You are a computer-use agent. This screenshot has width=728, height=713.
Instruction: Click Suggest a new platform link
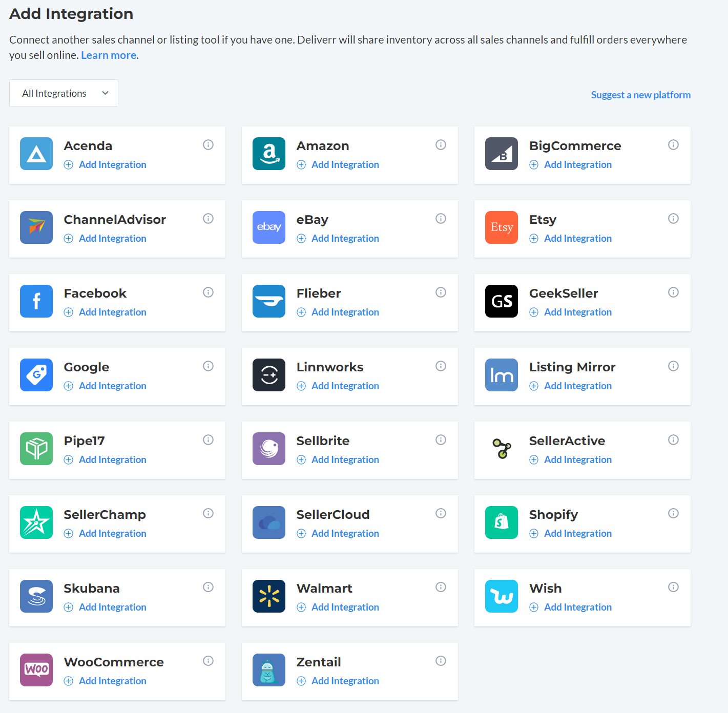click(x=641, y=95)
